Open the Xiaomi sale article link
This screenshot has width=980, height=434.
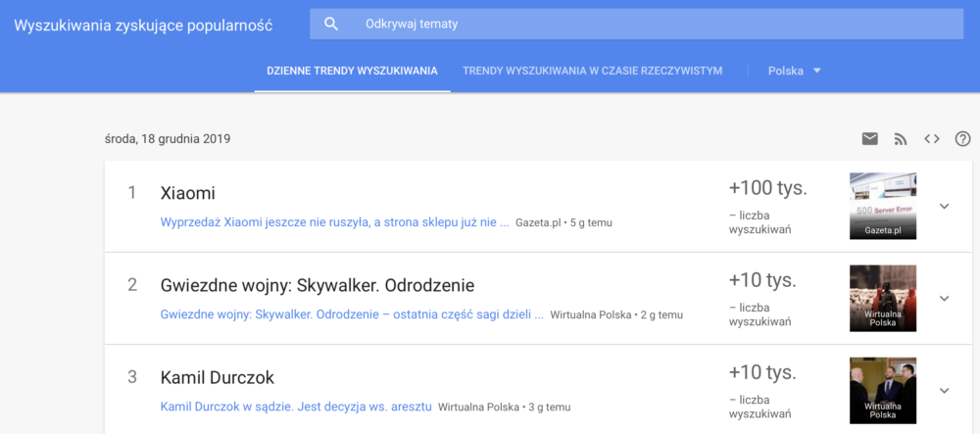point(335,223)
